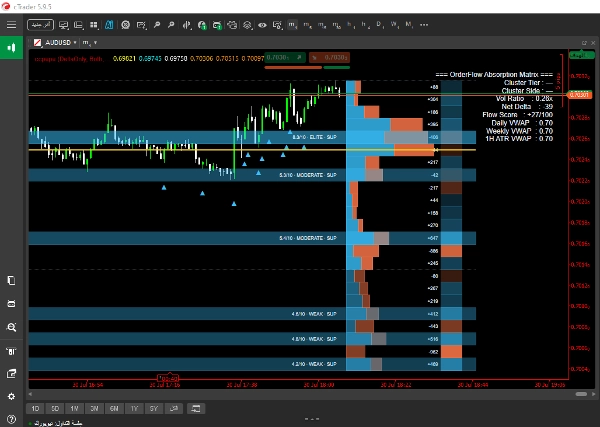The image size is (600, 427).
Task: Open the AUDUSD symbol dropdown
Action: pos(61,42)
